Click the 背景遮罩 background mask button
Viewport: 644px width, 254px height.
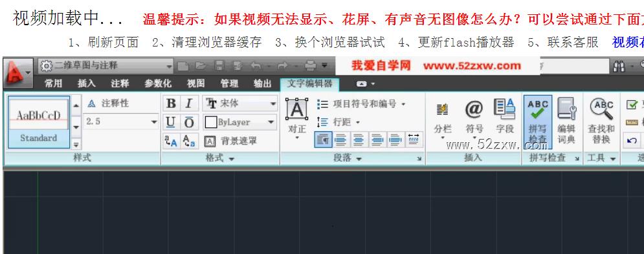(x=230, y=141)
